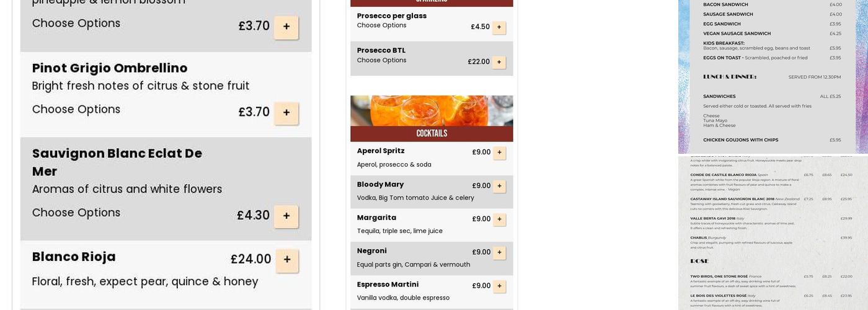
Task: Add Negroni cocktail with plus button
Action: pyautogui.click(x=499, y=253)
